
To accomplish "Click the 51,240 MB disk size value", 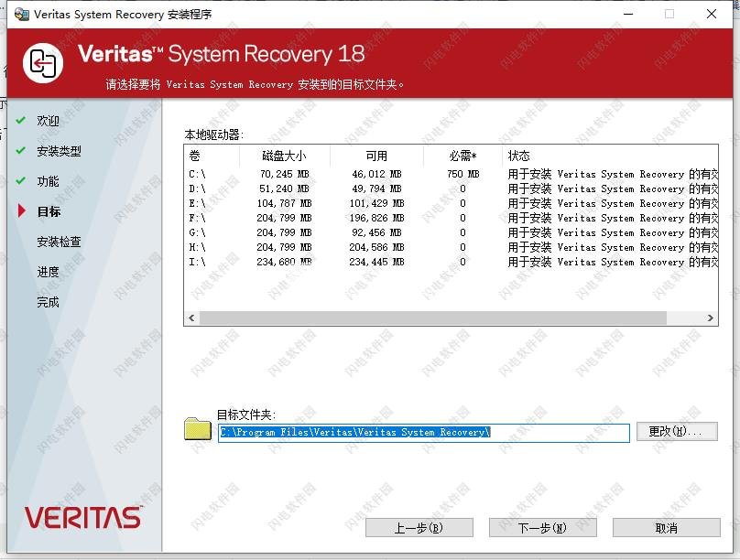I will click(x=285, y=188).
